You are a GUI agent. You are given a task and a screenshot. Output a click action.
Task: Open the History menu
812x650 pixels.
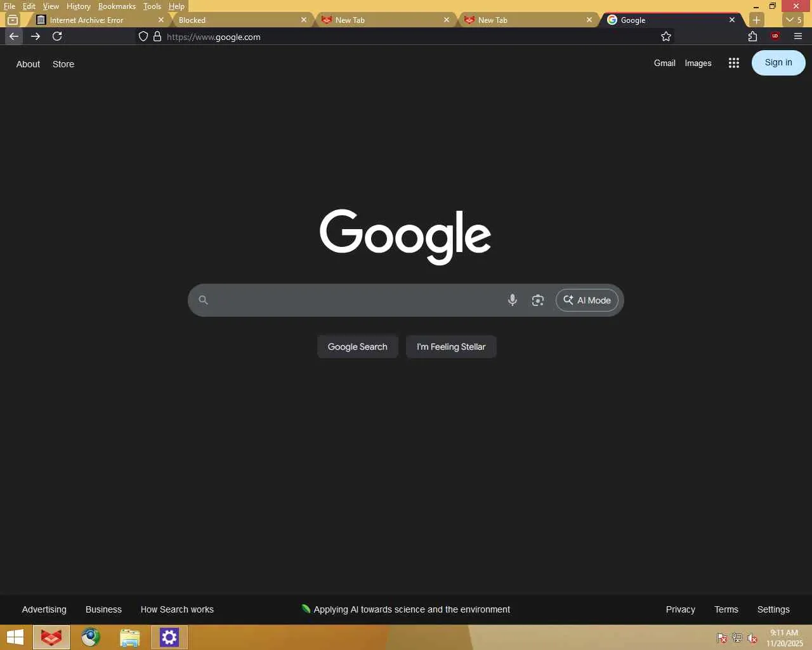tap(79, 6)
